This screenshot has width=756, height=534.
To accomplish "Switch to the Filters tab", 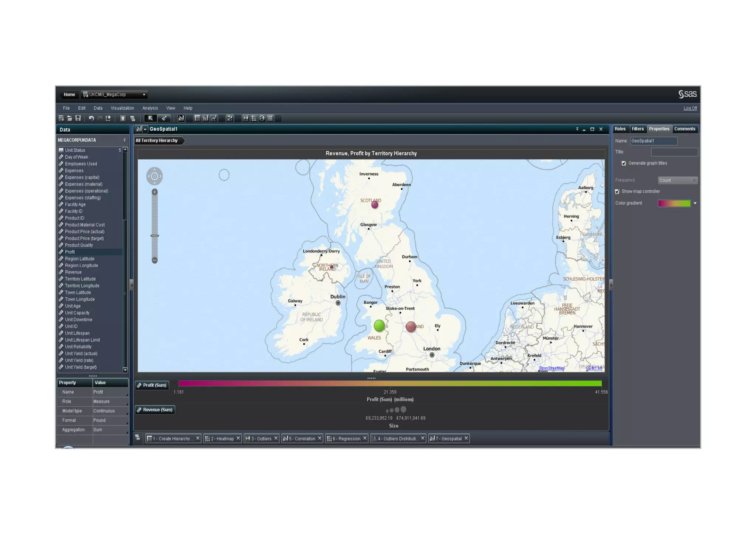I will click(x=638, y=129).
